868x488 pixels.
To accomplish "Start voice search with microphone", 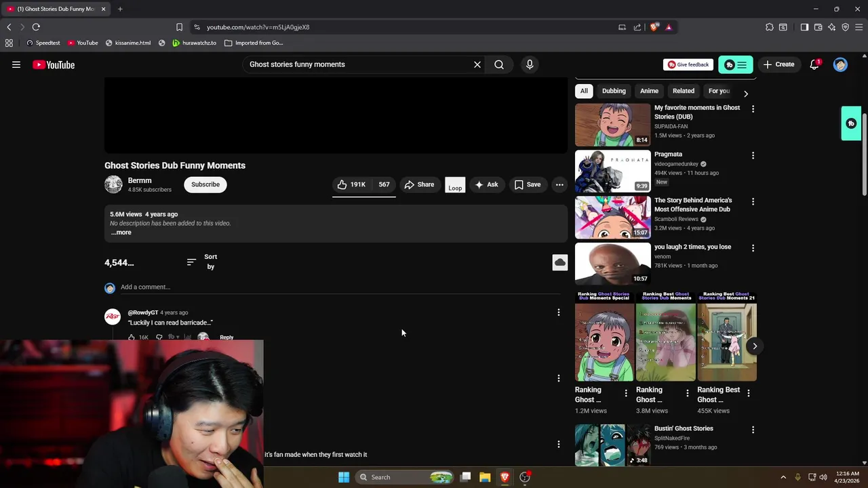I will [530, 64].
